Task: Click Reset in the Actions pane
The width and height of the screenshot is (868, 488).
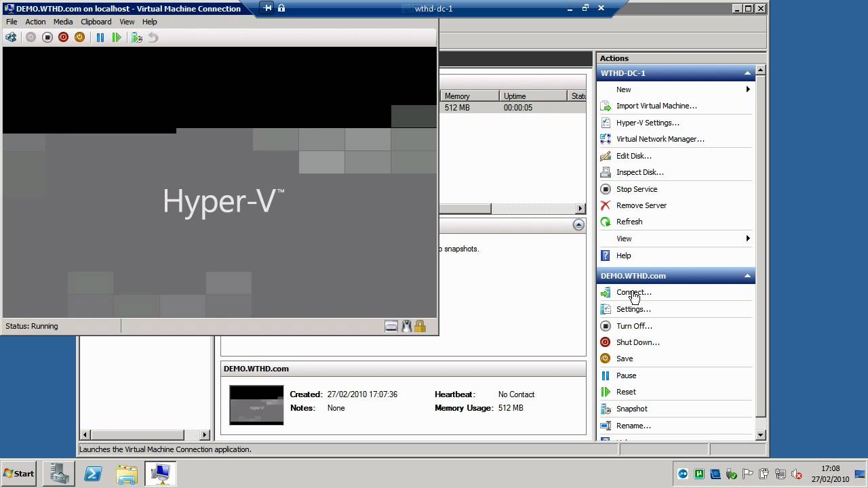Action: coord(626,392)
